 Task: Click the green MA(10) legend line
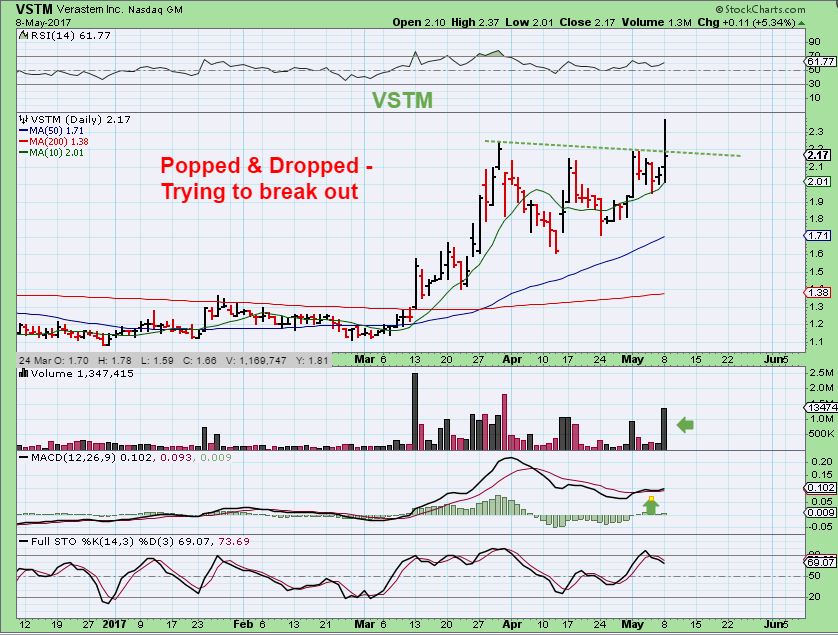coord(24,153)
